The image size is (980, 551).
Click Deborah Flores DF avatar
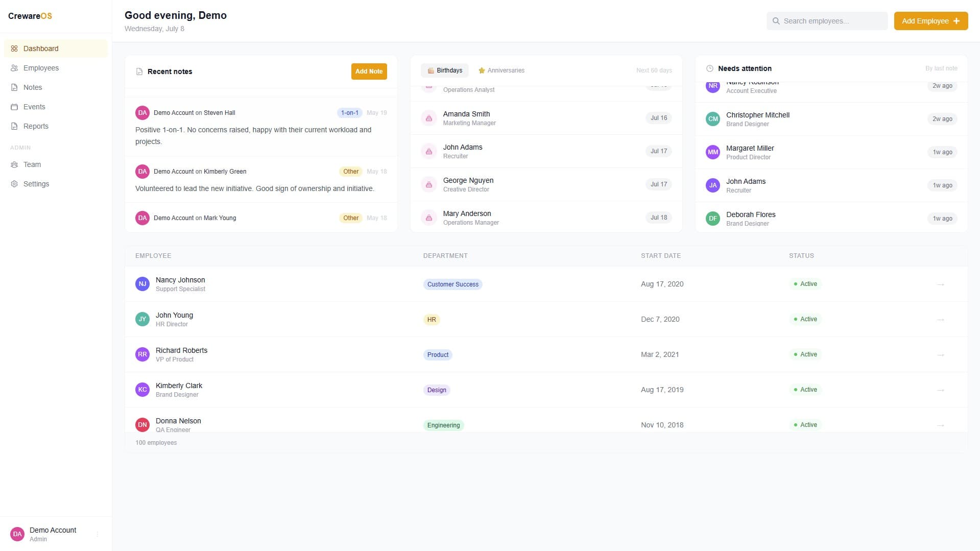pos(713,219)
